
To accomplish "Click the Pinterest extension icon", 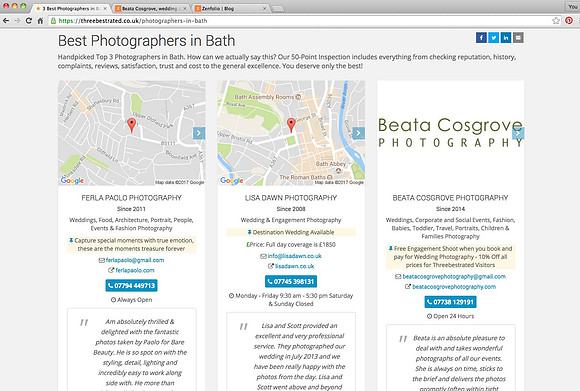I will [569, 21].
